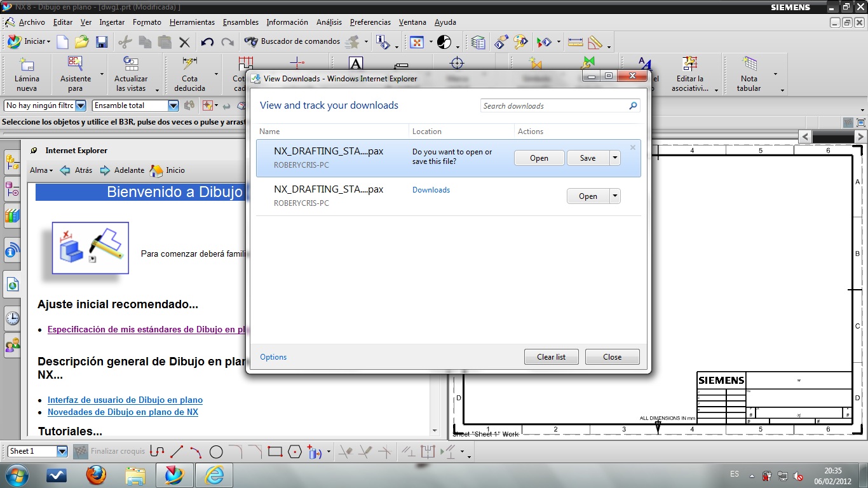Image resolution: width=868 pixels, height=488 pixels.
Task: Open the Ayuda menu
Action: (445, 22)
